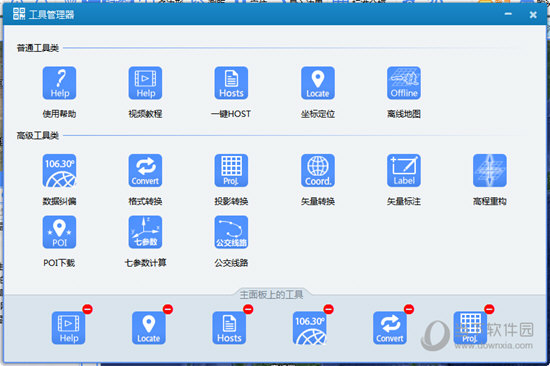Click the 离线地图 caption text
Viewport: 550px width, 366px height.
click(404, 114)
